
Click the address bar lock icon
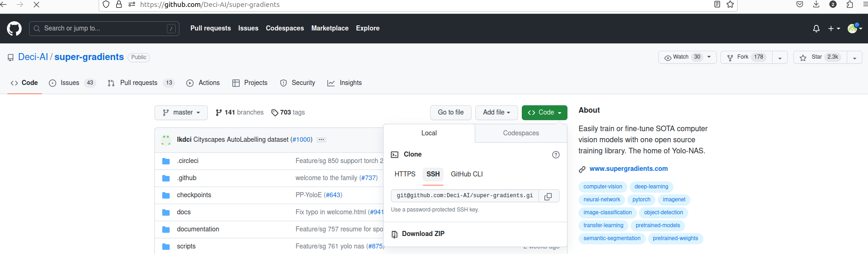click(x=119, y=5)
